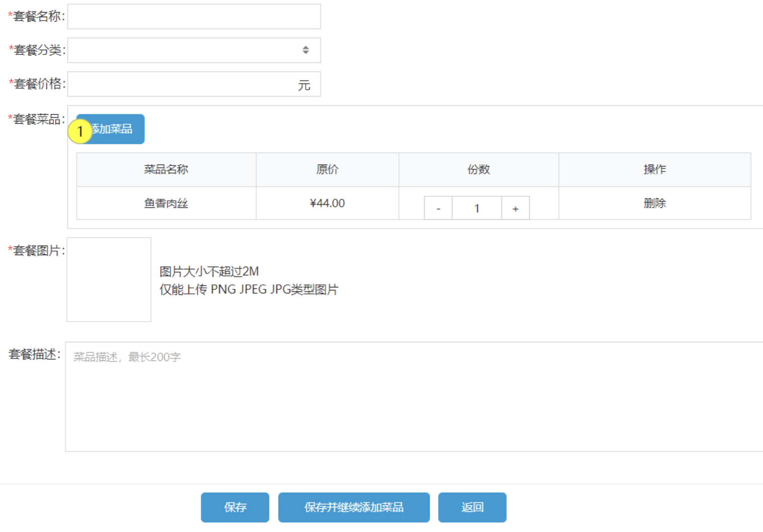The image size is (763, 532).
Task: Click the 图片大小不超过2M hint text
Action: pyautogui.click(x=209, y=272)
